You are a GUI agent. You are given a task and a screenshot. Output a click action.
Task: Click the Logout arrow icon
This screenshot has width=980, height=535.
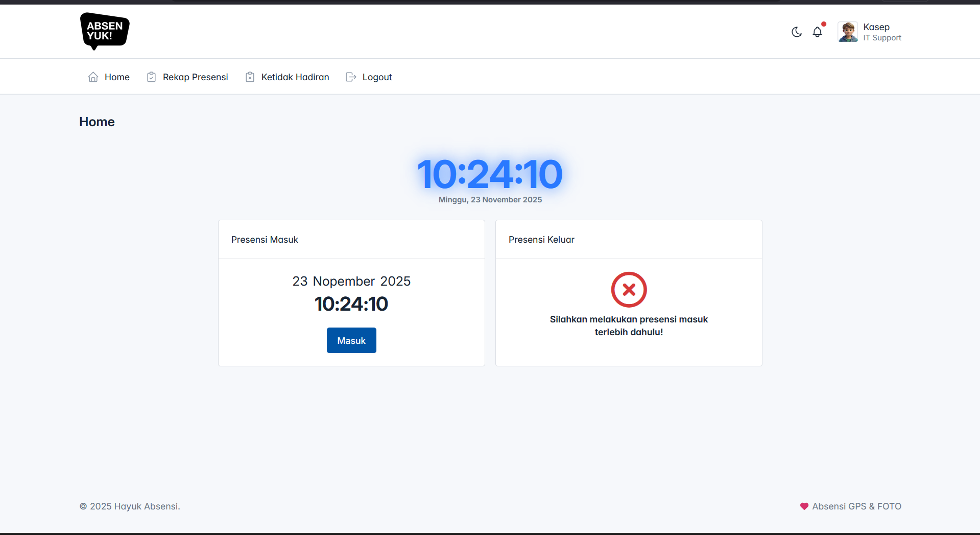coord(351,77)
